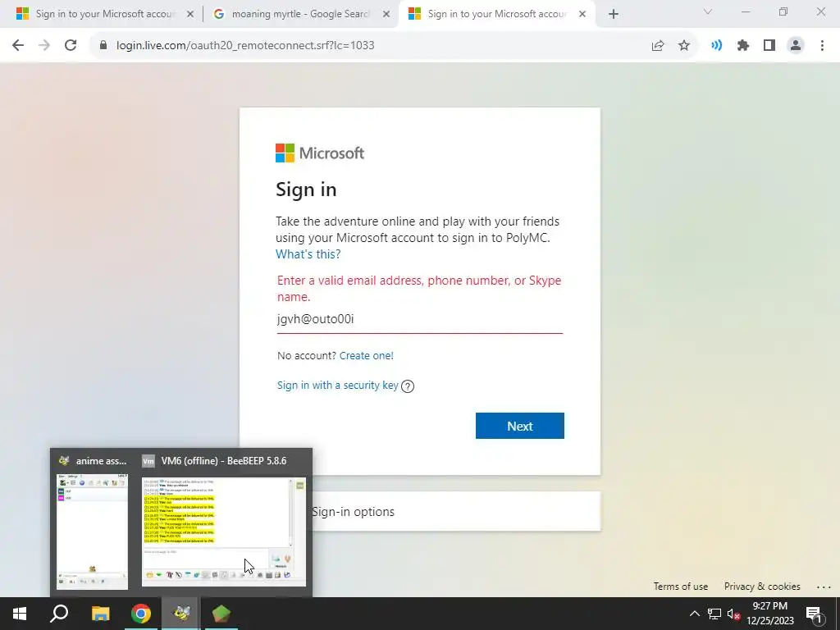This screenshot has height=630, width=840.
Task: Open File Explorer from the taskbar
Action: (x=100, y=614)
